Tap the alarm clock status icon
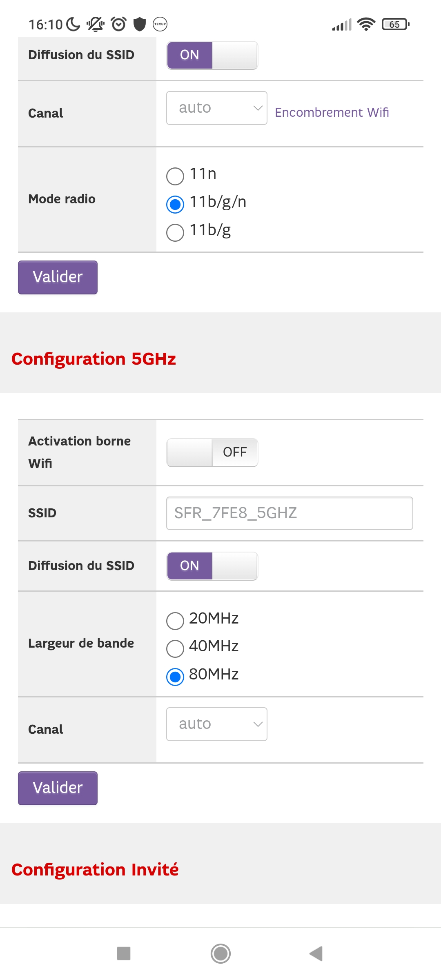The width and height of the screenshot is (441, 980). pos(119,24)
